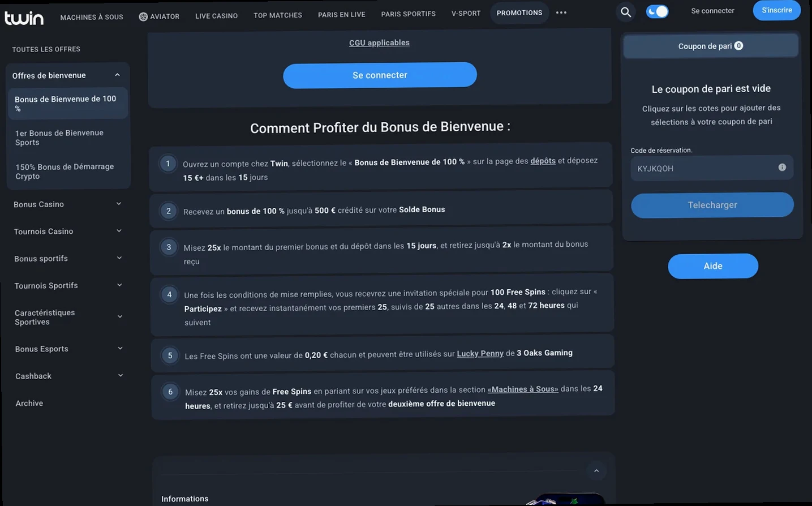The width and height of the screenshot is (812, 506).
Task: Open Paris en Live section
Action: [x=342, y=15]
